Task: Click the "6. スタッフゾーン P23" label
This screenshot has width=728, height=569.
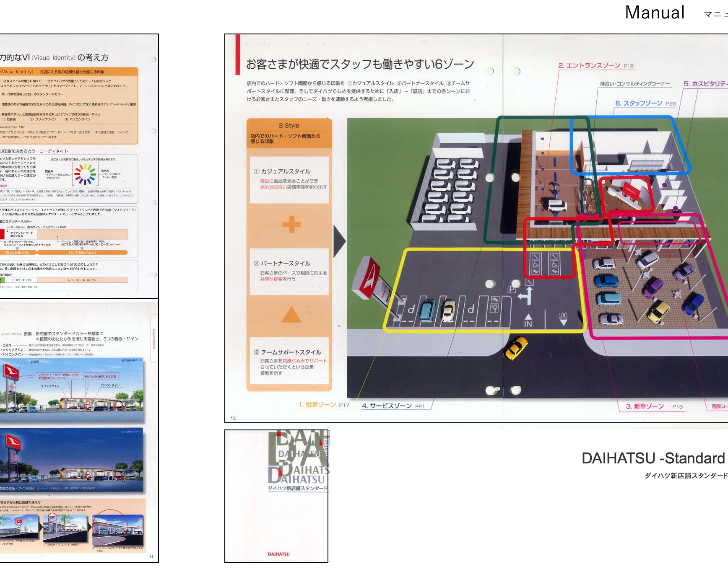Action: (645, 103)
